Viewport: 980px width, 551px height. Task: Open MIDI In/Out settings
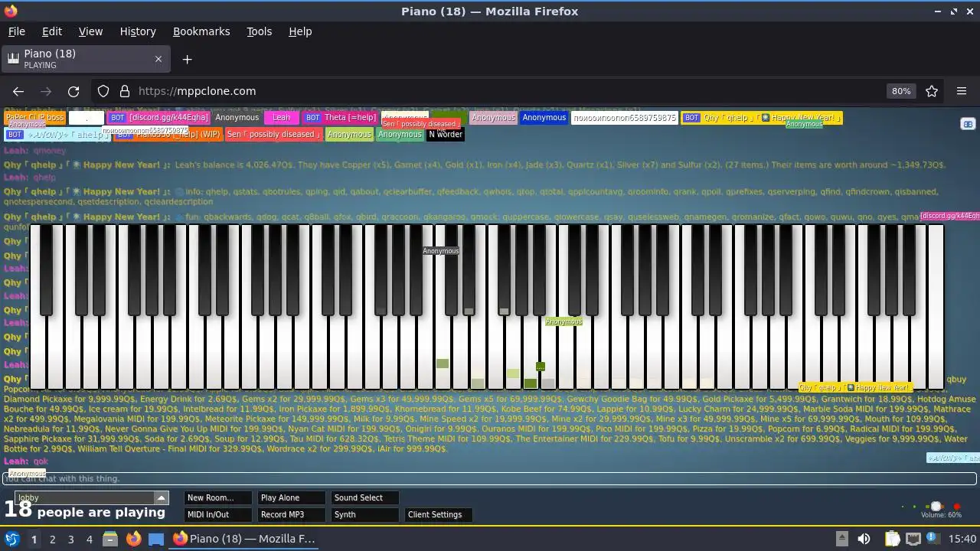218,514
